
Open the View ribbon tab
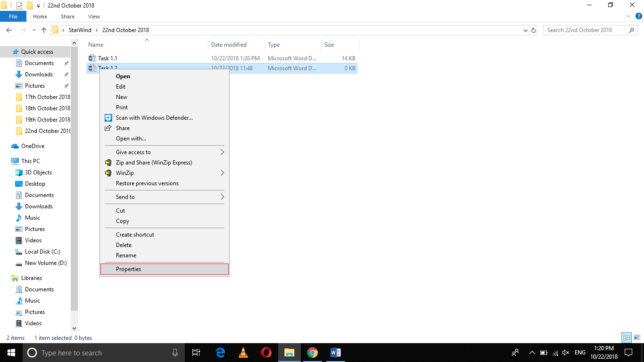tap(94, 16)
